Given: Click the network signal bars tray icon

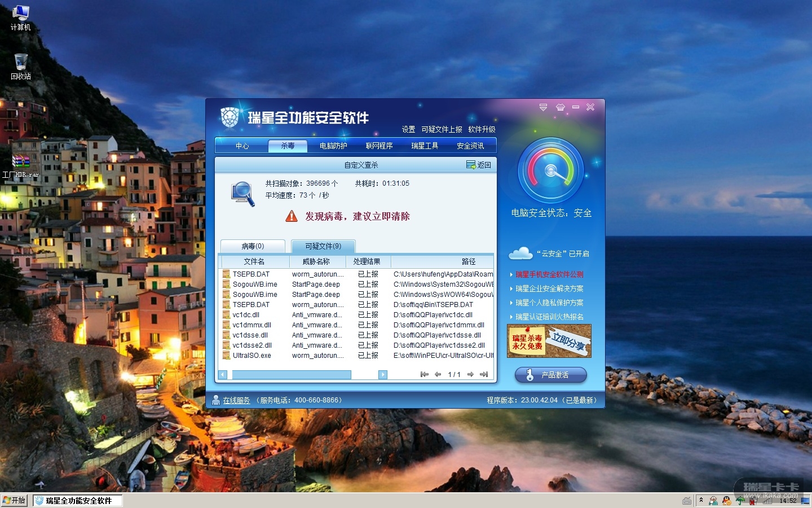Looking at the screenshot, I should pos(767,501).
